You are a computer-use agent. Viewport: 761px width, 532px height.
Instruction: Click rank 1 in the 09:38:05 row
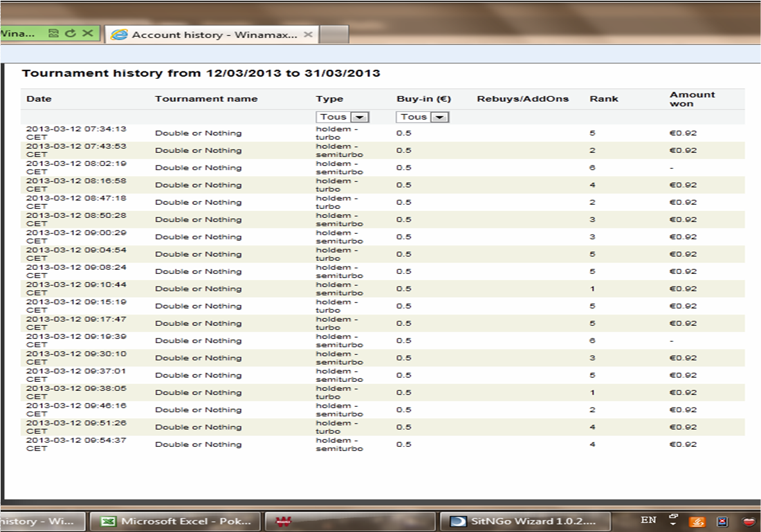592,393
